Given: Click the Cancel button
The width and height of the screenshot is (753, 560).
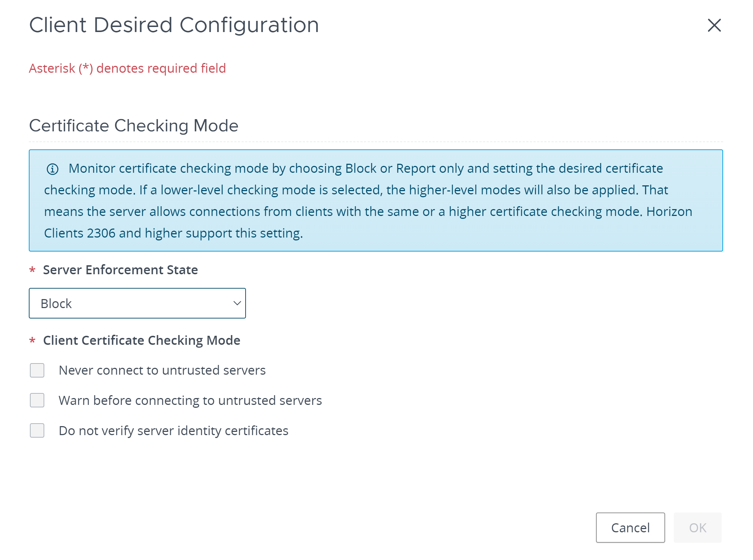Looking at the screenshot, I should (x=630, y=528).
